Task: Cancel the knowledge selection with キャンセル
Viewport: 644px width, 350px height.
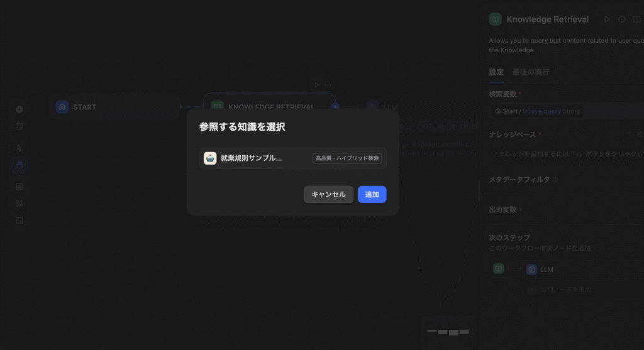Action: coord(328,195)
